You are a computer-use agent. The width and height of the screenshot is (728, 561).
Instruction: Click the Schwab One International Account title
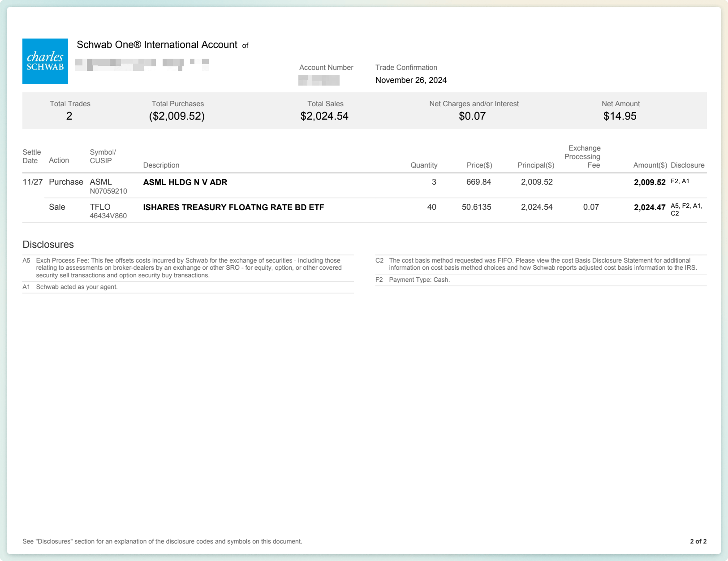157,45
